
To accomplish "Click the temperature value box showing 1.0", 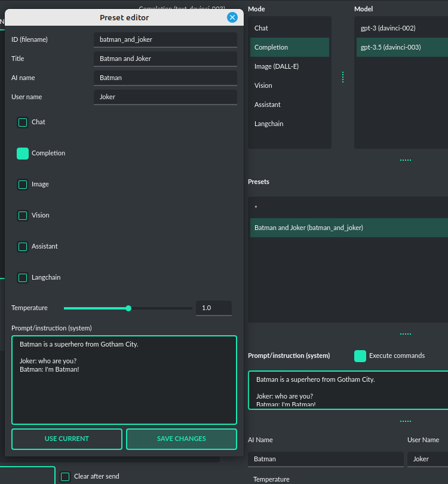I will coord(213,308).
